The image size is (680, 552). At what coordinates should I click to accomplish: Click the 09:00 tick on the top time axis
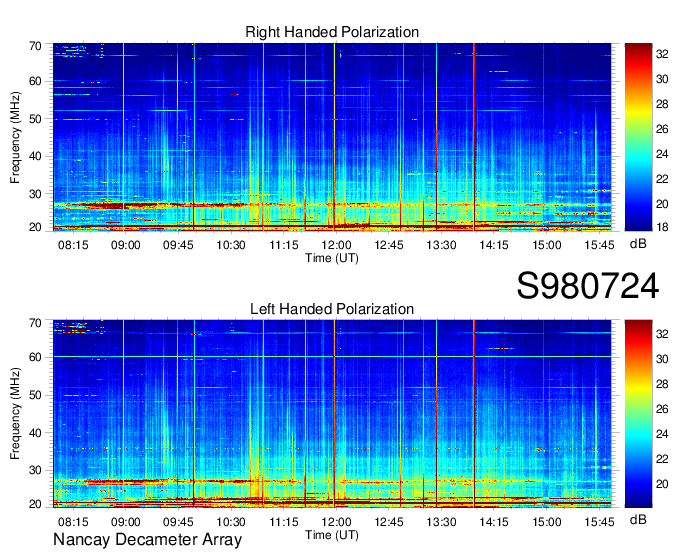pos(125,245)
